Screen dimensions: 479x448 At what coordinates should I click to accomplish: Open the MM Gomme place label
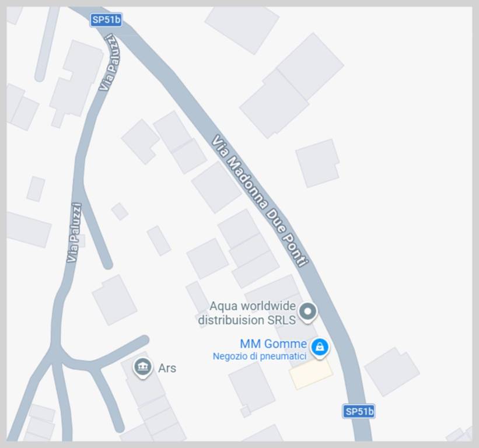coord(273,344)
